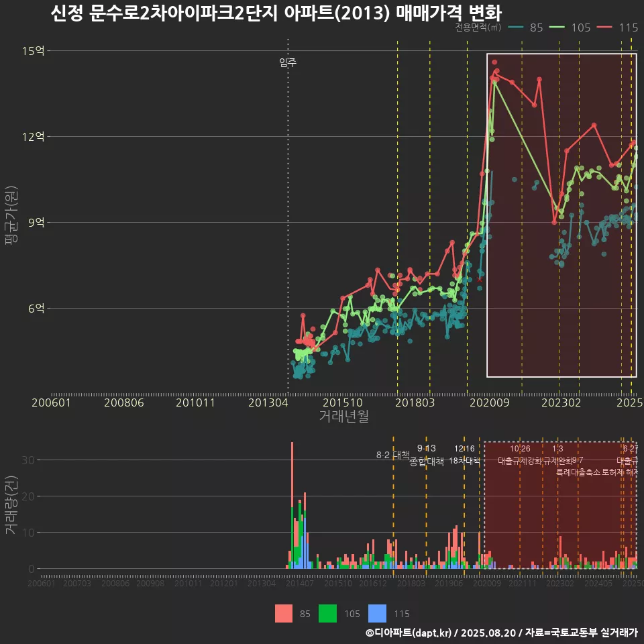644x644 pixels.
Task: Click the 201803 label on price chart axis
Action: coord(415,402)
